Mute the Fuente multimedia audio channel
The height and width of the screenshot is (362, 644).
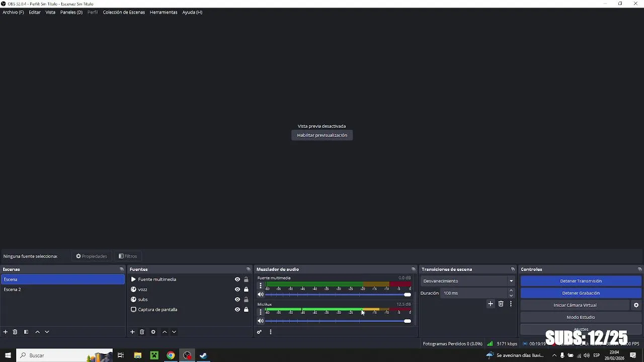(x=261, y=295)
